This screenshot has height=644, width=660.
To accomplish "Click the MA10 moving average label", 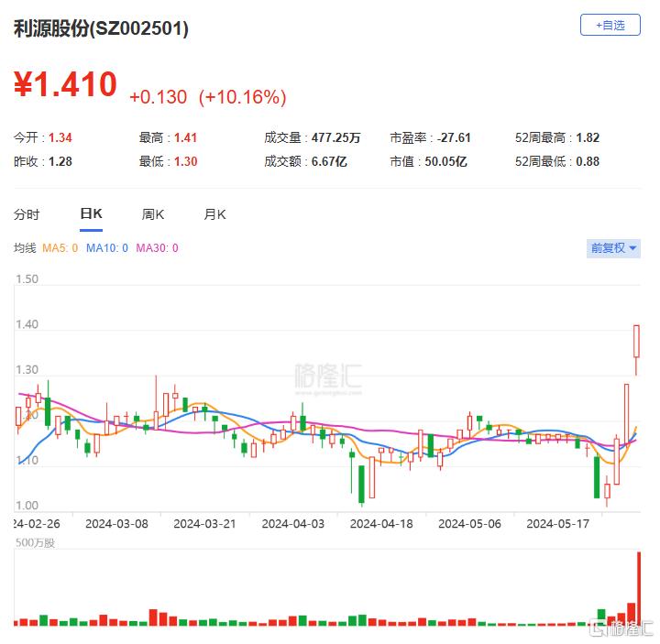I will coord(107,248).
